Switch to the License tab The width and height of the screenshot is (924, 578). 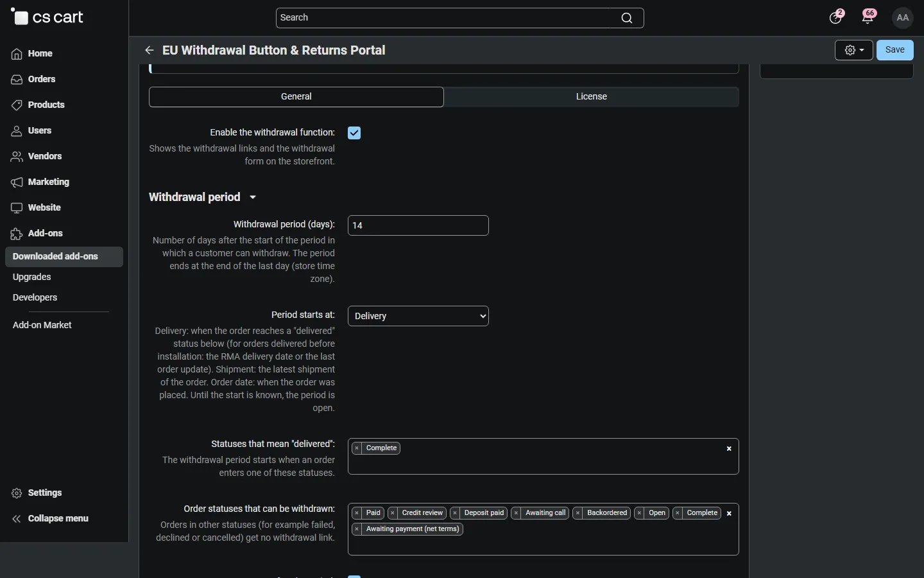pyautogui.click(x=592, y=97)
